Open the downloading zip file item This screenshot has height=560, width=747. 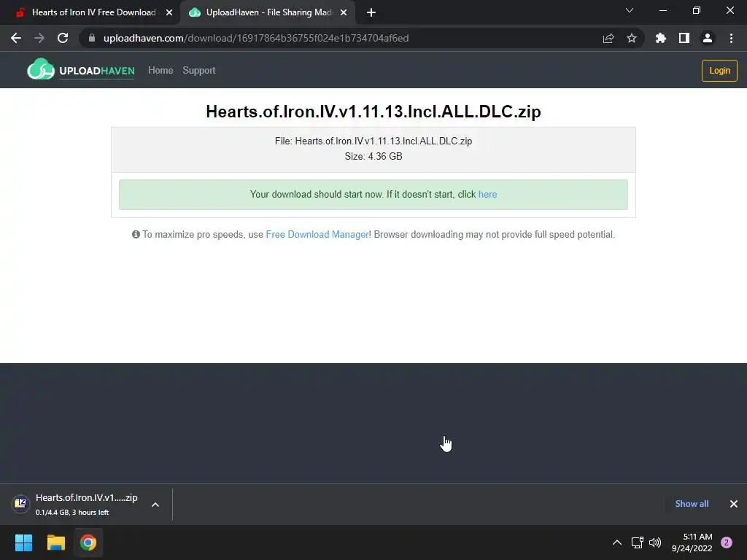[86, 504]
